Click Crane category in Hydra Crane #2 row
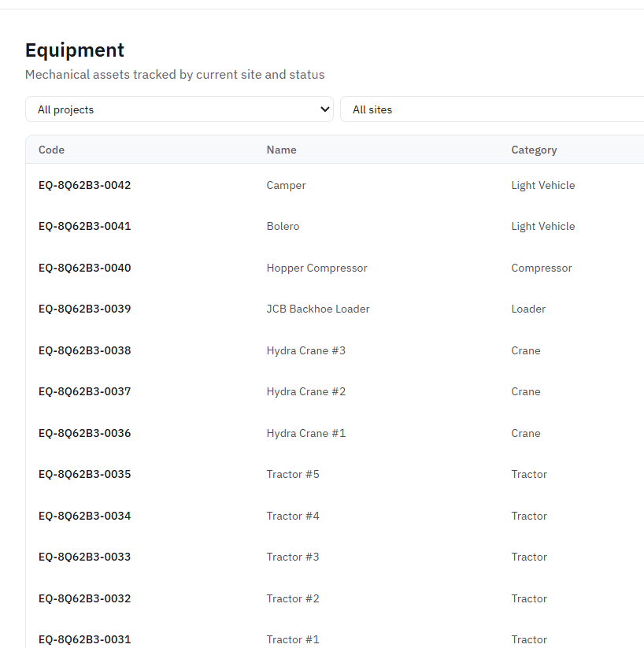This screenshot has width=644, height=648. click(x=526, y=391)
